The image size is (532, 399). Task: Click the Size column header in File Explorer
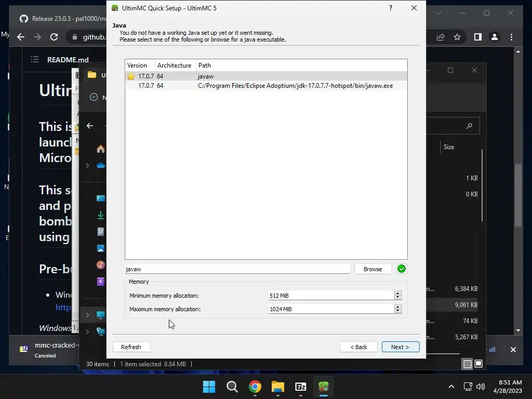(448, 147)
